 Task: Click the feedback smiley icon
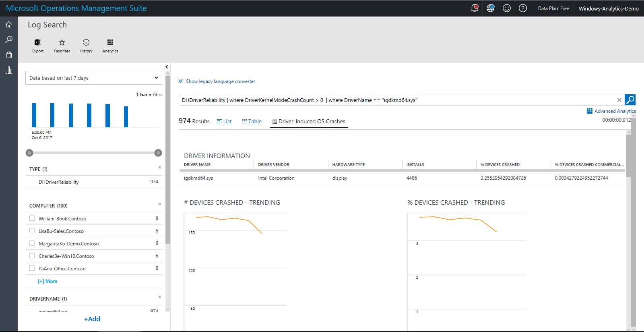(x=507, y=8)
